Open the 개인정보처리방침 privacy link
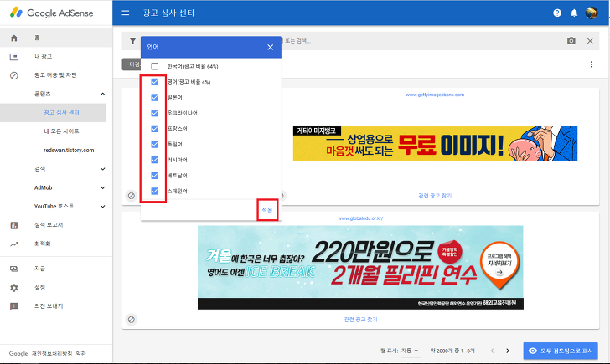The height and width of the screenshot is (364, 610). tap(52, 354)
